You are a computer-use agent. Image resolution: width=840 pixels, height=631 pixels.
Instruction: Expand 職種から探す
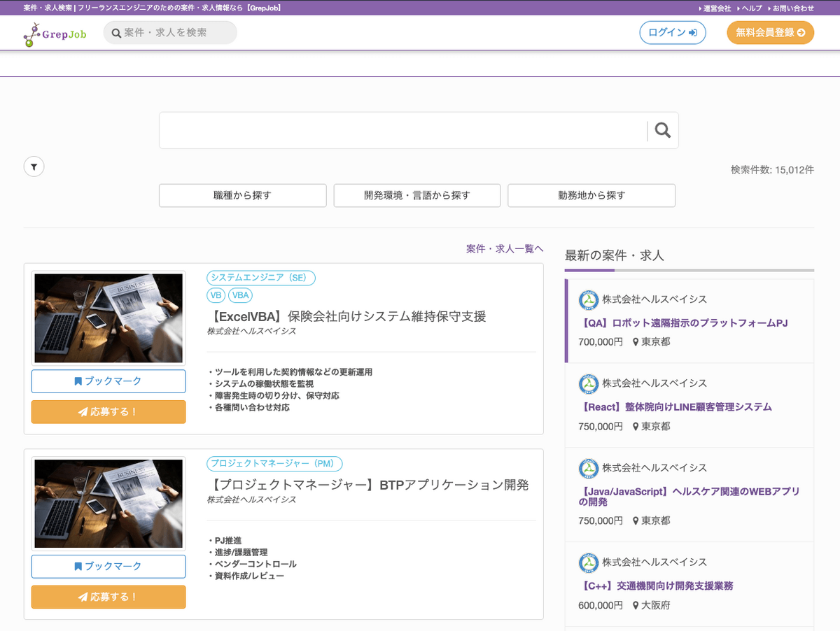click(x=243, y=196)
